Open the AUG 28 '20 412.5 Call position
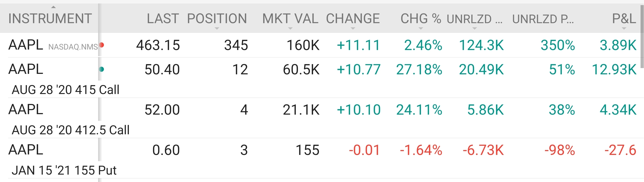Image resolution: width=644 pixels, height=182 pixels. (x=70, y=130)
